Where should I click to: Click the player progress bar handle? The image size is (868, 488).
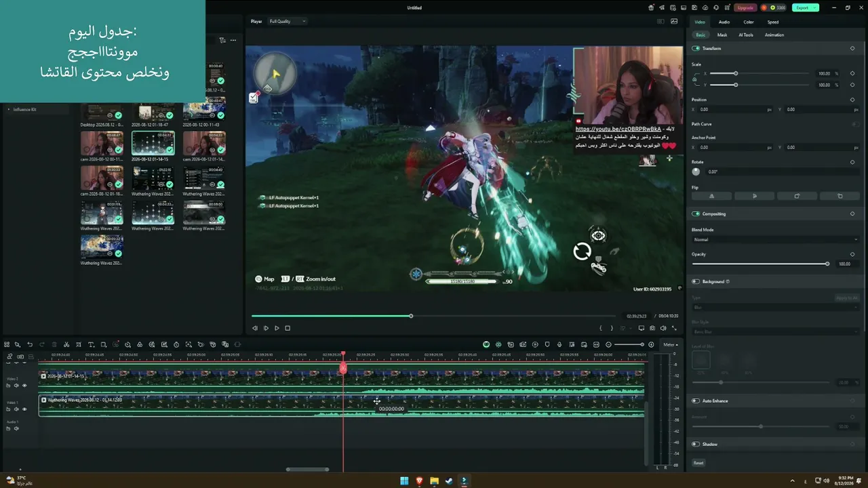410,316
